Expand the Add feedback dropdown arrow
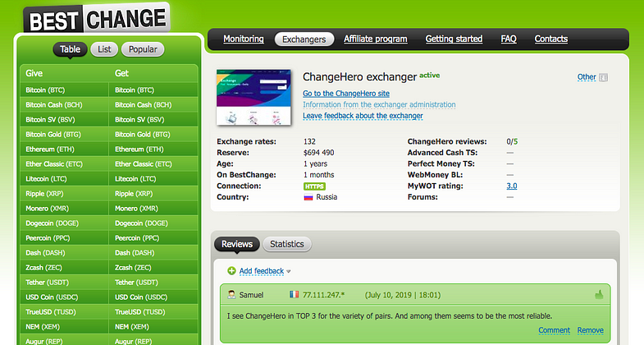This screenshot has height=345, width=644. point(288,271)
